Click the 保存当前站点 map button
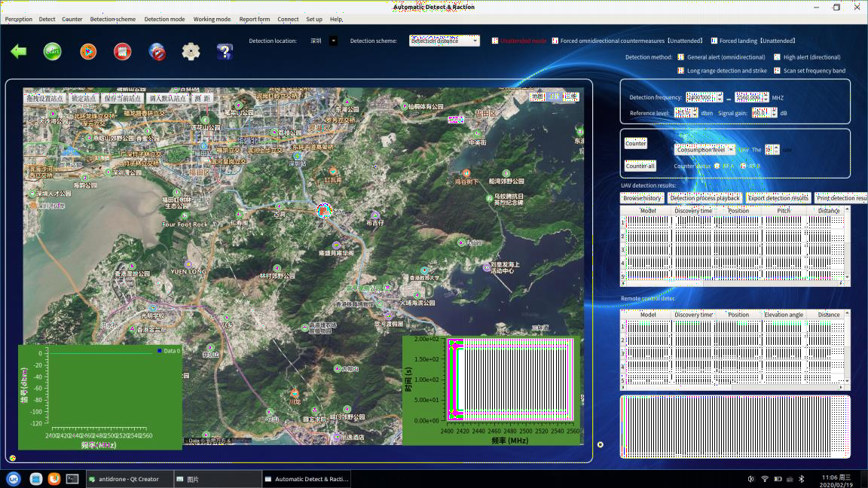 click(x=123, y=99)
